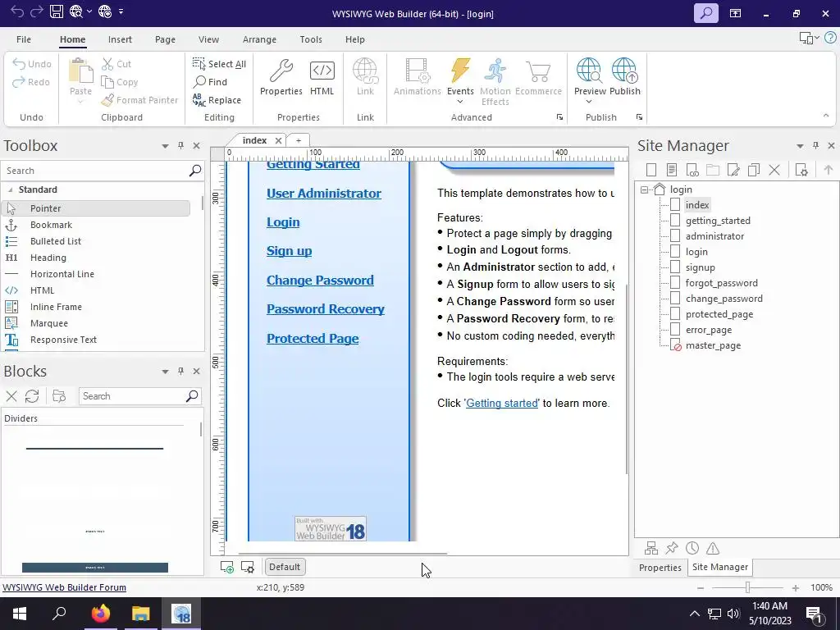This screenshot has height=630, width=840.
Task: Click the Getting started inline link
Action: (502, 404)
